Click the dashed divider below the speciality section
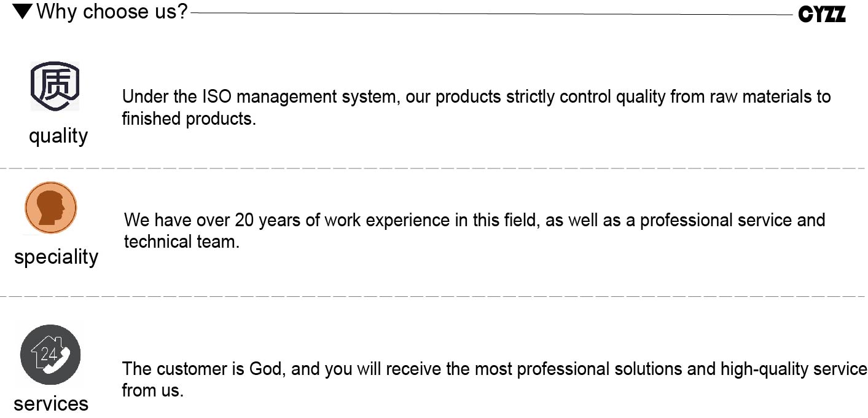 434,296
